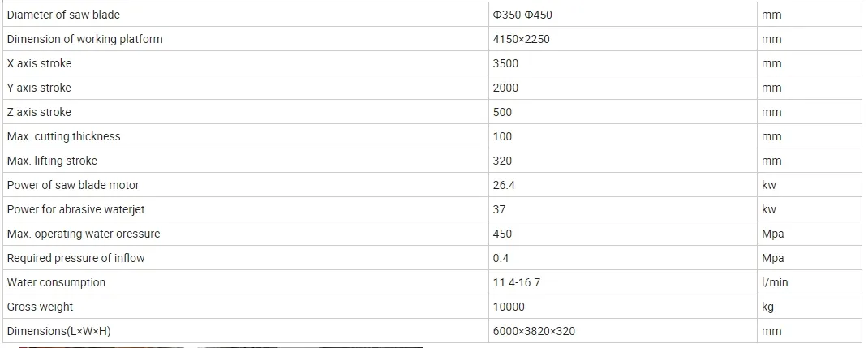868x348 pixels.
Task: Select the 0.4 inflow pressure value
Action: click(501, 259)
